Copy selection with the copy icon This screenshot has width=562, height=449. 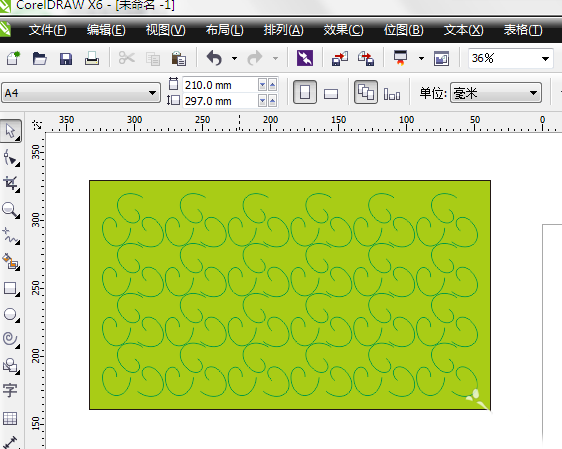pos(153,58)
